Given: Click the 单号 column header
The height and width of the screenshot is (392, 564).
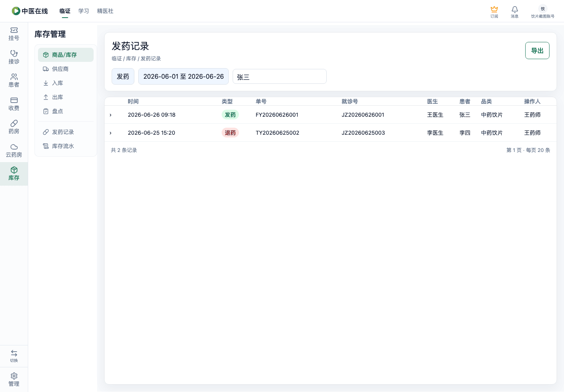Looking at the screenshot, I should pos(261,101).
